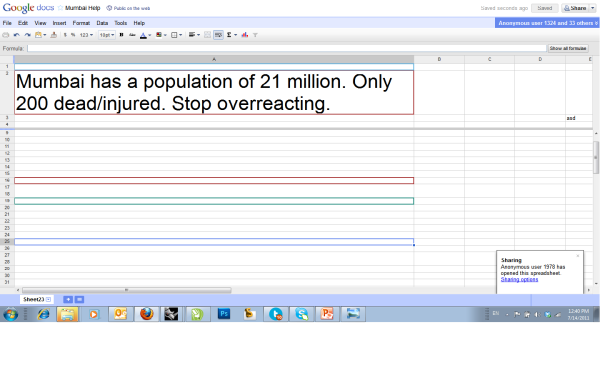The width and height of the screenshot is (600, 375).
Task: Click the vertical scrollbar thumb
Action: (x=596, y=157)
